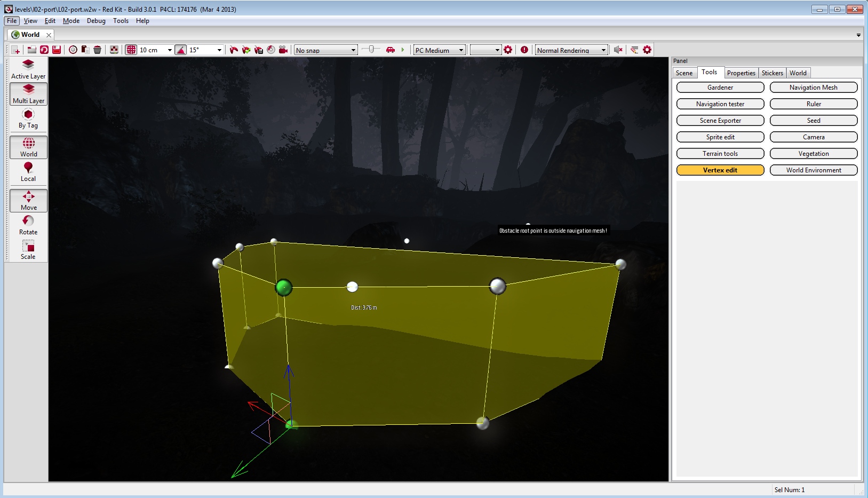Click the red car toolbar icon
Viewport: 868px width, 498px height.
click(x=391, y=50)
